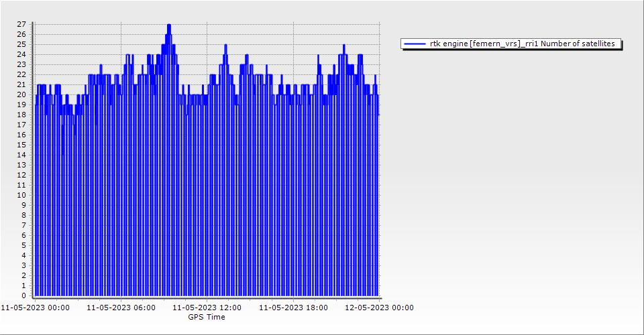Click the x-axis label '11-05-2023 00:00'
Viewport: 644px width, 335px height.
click(35, 308)
